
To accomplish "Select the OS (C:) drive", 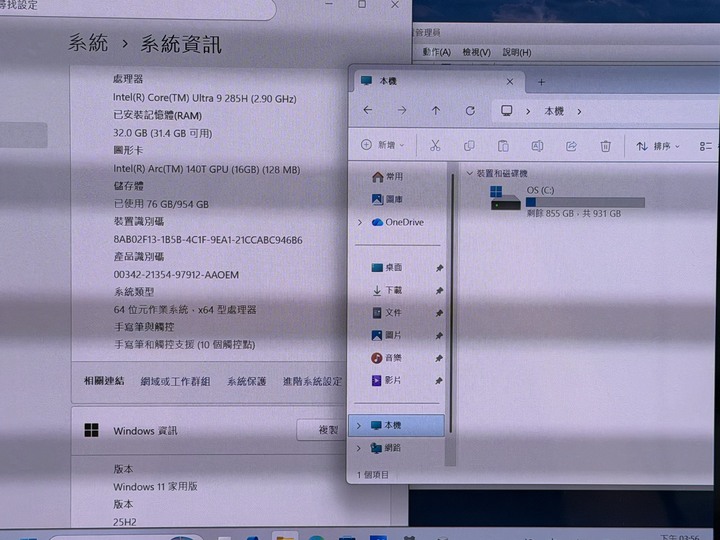I will 568,201.
